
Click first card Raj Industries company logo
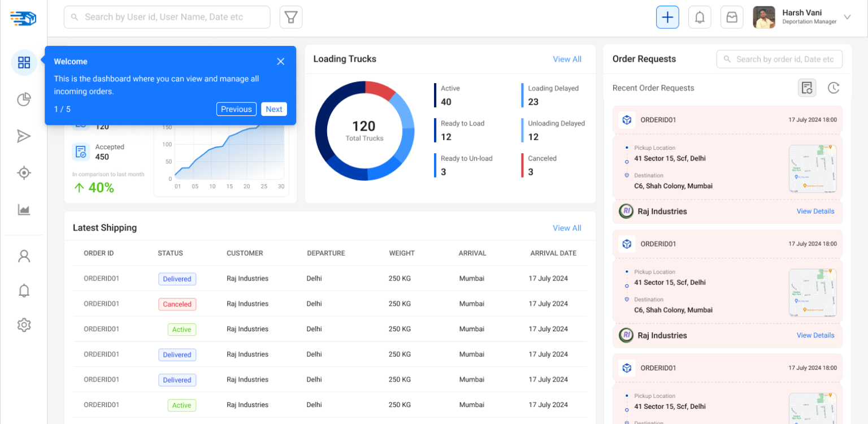click(626, 211)
